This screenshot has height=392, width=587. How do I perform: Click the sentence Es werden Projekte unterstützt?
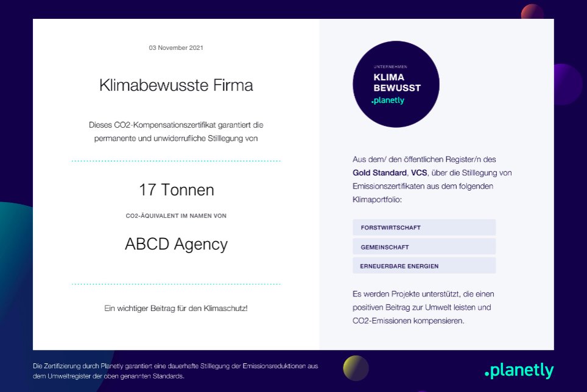tap(423, 294)
